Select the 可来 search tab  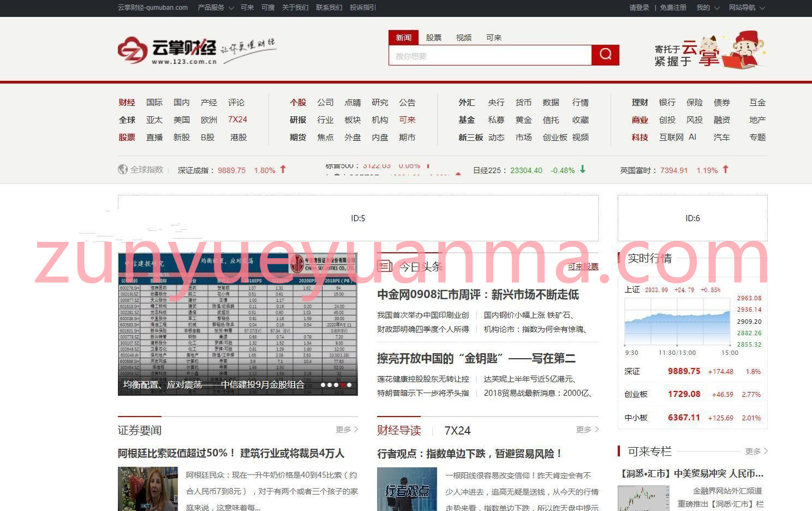(494, 38)
